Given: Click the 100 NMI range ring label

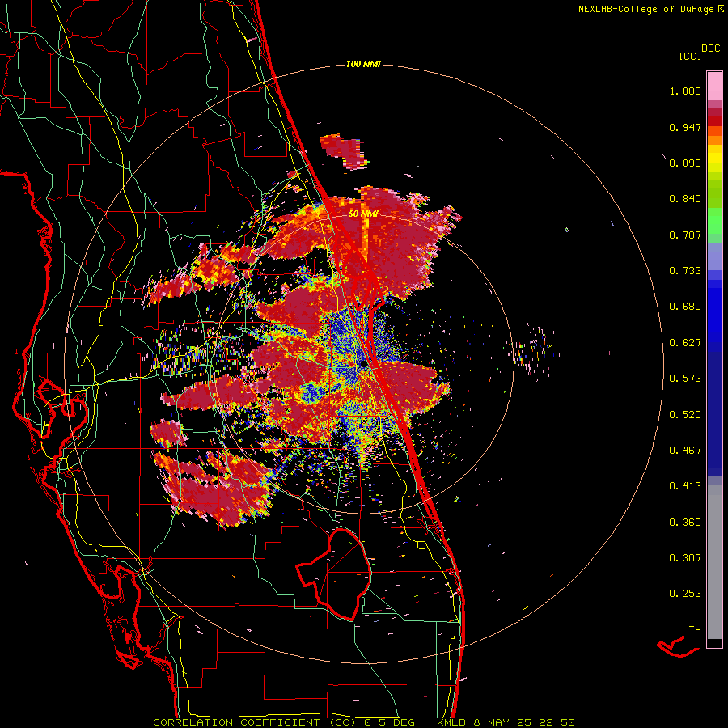Looking at the screenshot, I should (363, 64).
